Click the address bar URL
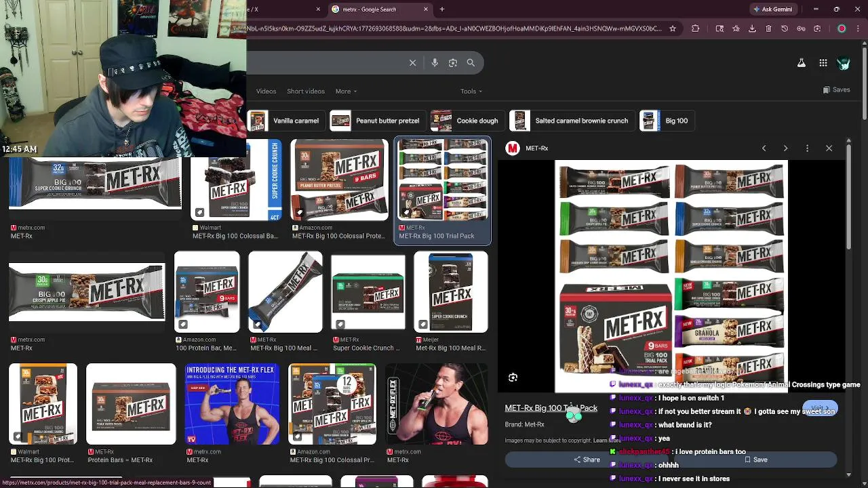868x488 pixels. (x=454, y=28)
